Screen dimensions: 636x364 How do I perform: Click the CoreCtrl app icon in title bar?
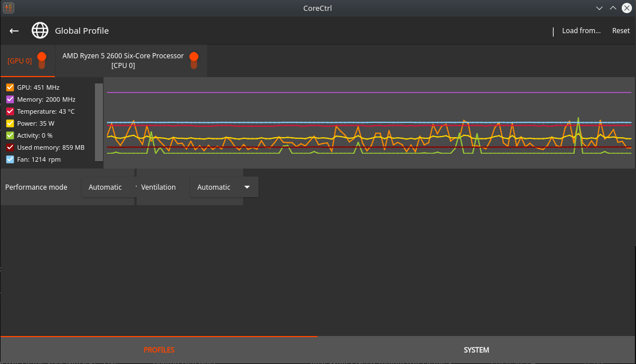(8, 8)
